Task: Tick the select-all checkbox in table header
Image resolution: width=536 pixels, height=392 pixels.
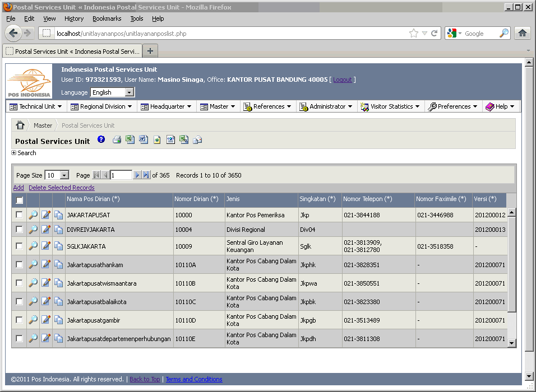Action: click(x=19, y=200)
